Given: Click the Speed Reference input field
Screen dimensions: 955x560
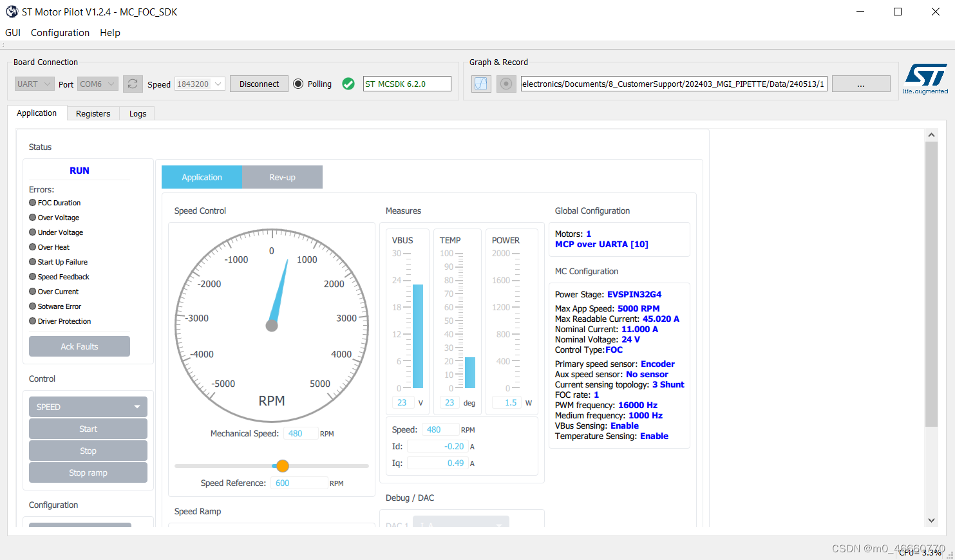Looking at the screenshot, I should point(299,483).
